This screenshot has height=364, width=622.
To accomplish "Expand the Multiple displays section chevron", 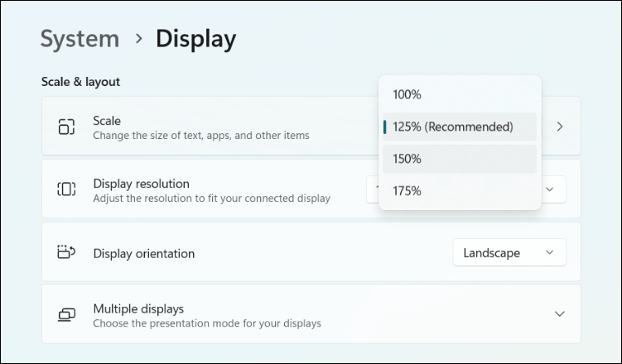I will [560, 314].
